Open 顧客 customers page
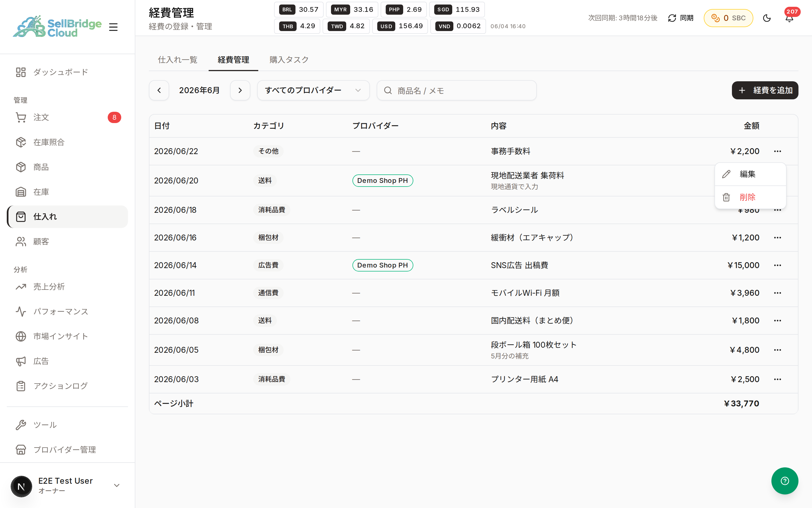The height and width of the screenshot is (508, 812). point(67,242)
